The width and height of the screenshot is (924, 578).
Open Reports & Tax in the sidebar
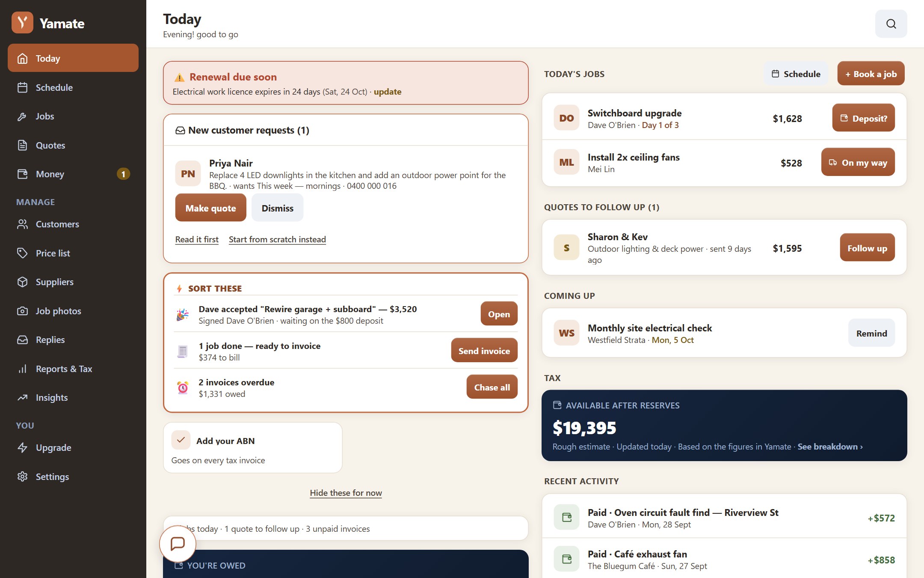(x=73, y=369)
